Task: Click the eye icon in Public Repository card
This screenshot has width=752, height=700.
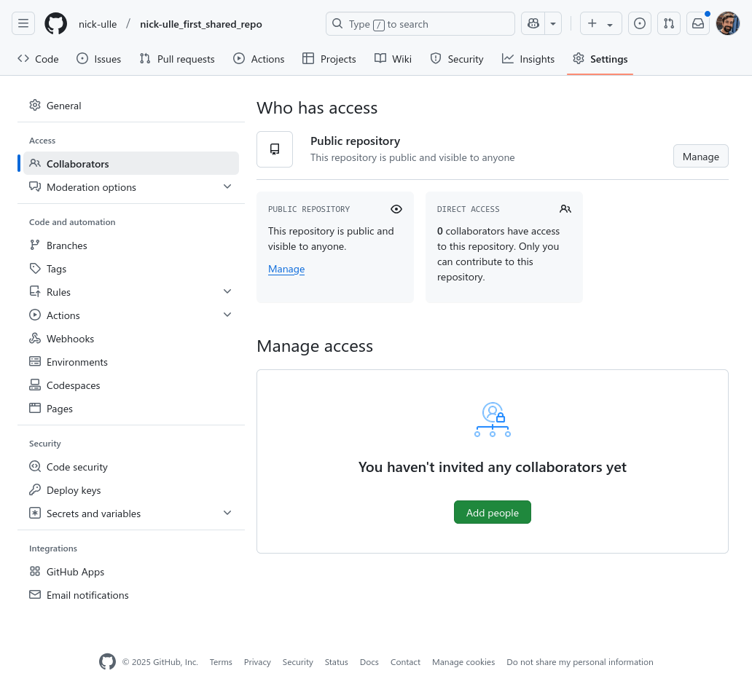Action: (396, 209)
